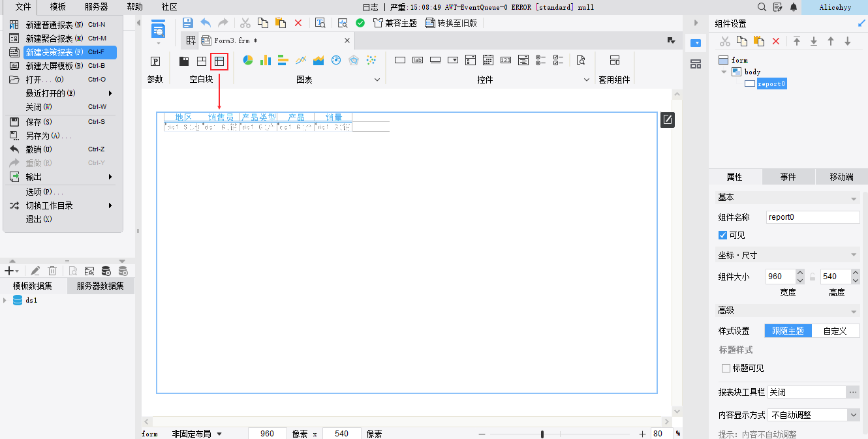868x439 pixels.
Task: Save the template with the floppy disk icon
Action: (188, 23)
